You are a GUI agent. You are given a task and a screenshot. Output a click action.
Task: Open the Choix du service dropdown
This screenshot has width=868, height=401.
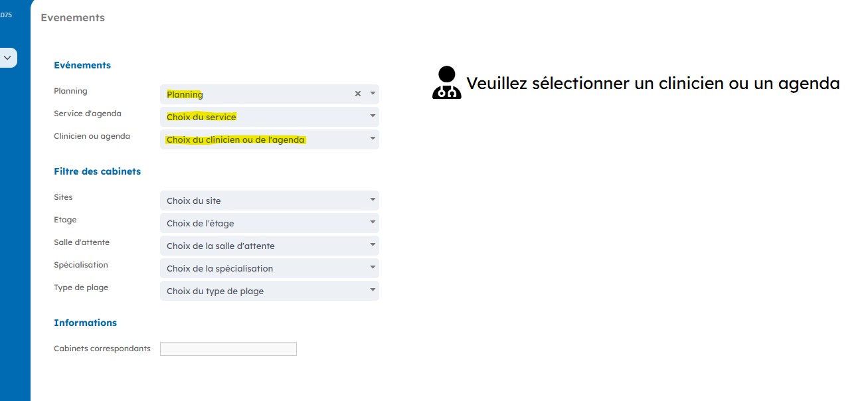[269, 117]
